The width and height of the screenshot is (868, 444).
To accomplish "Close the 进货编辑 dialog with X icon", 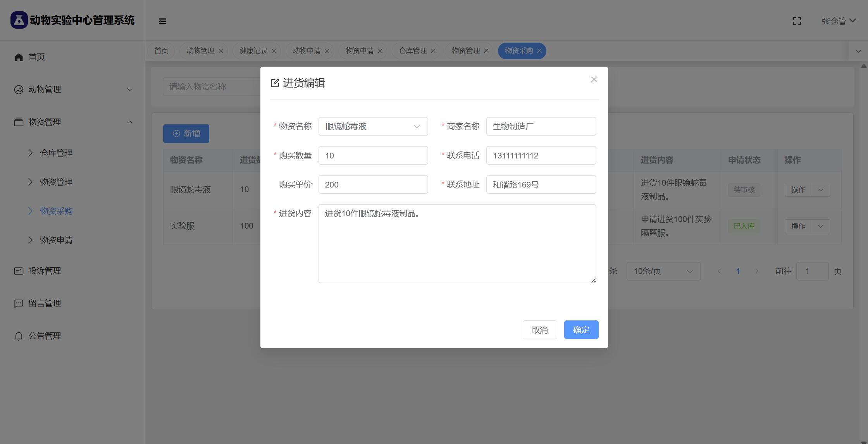I will click(x=594, y=79).
